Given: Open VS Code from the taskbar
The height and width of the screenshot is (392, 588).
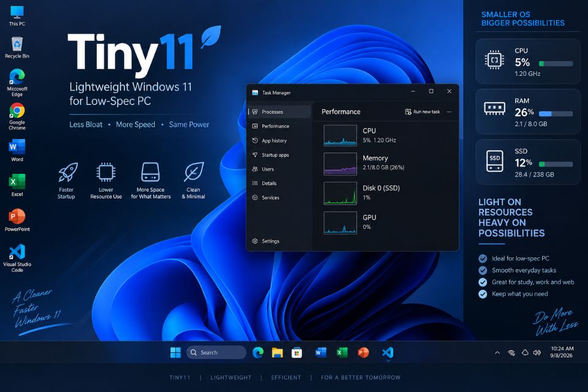Looking at the screenshot, I should click(x=388, y=353).
